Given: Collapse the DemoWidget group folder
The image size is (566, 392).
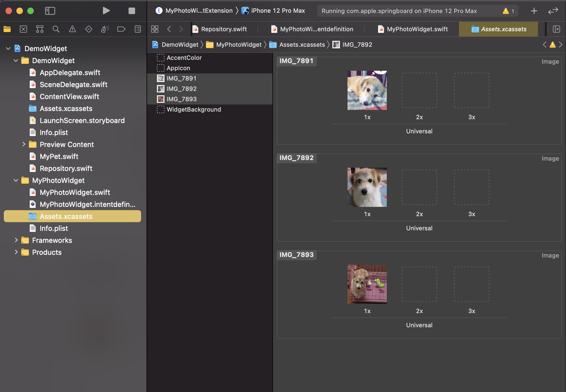Looking at the screenshot, I should pos(16,61).
